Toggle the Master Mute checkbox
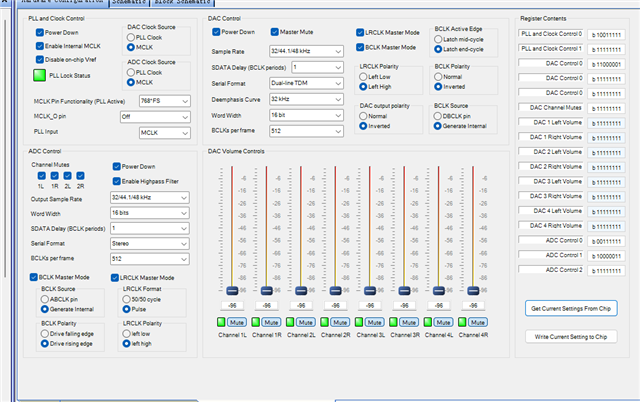The image size is (640, 402). tap(274, 31)
